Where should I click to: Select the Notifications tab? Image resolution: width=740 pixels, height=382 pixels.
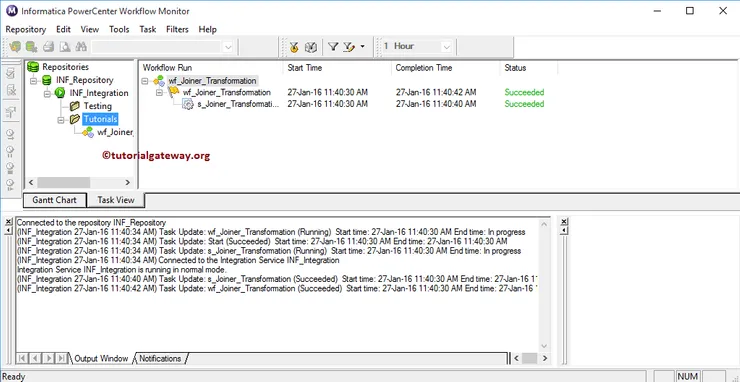[x=160, y=358]
